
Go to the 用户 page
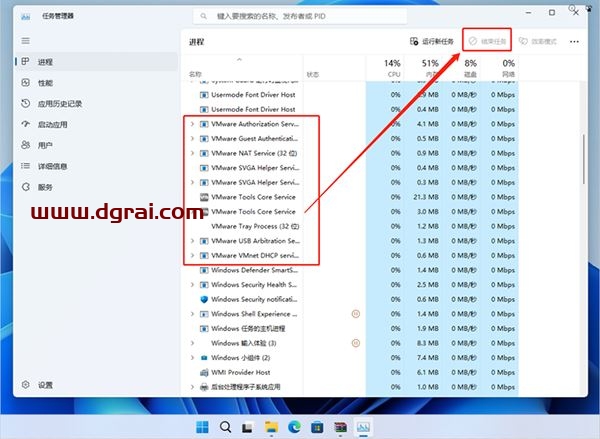point(96,145)
